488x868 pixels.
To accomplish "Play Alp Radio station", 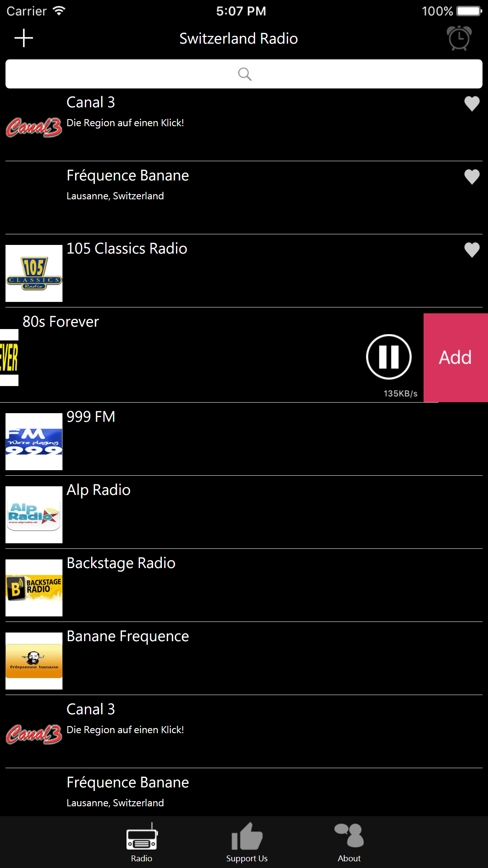I will point(244,512).
